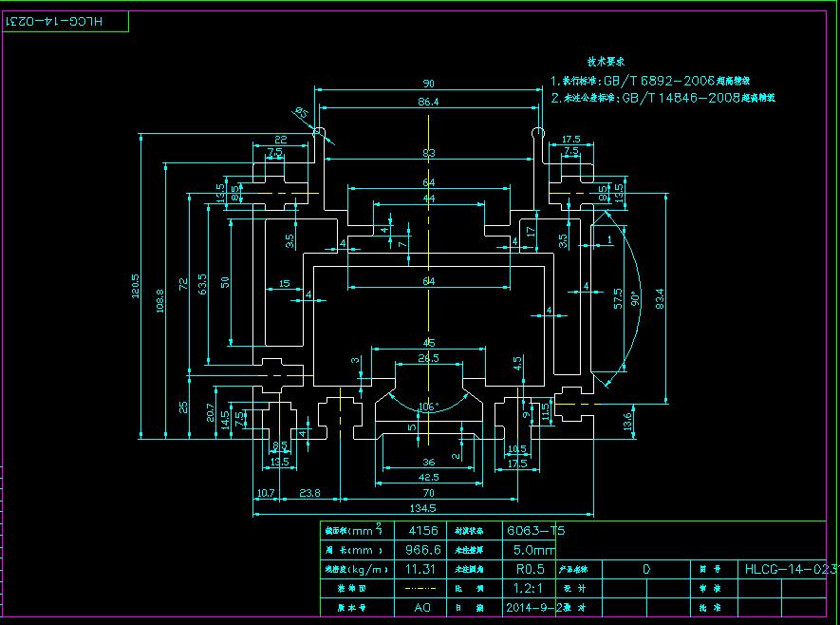Select the mm² area label cell
This screenshot has width=840, height=625.
point(357,530)
